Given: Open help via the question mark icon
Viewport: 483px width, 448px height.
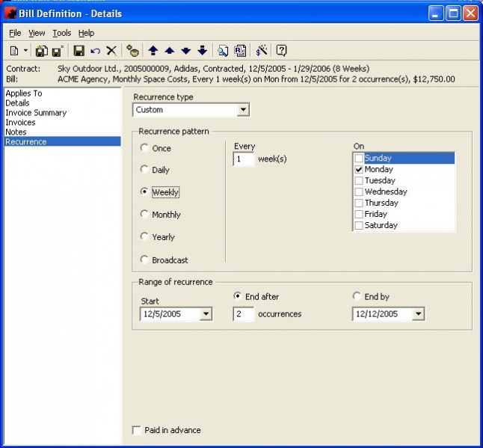Looking at the screenshot, I should click(281, 51).
